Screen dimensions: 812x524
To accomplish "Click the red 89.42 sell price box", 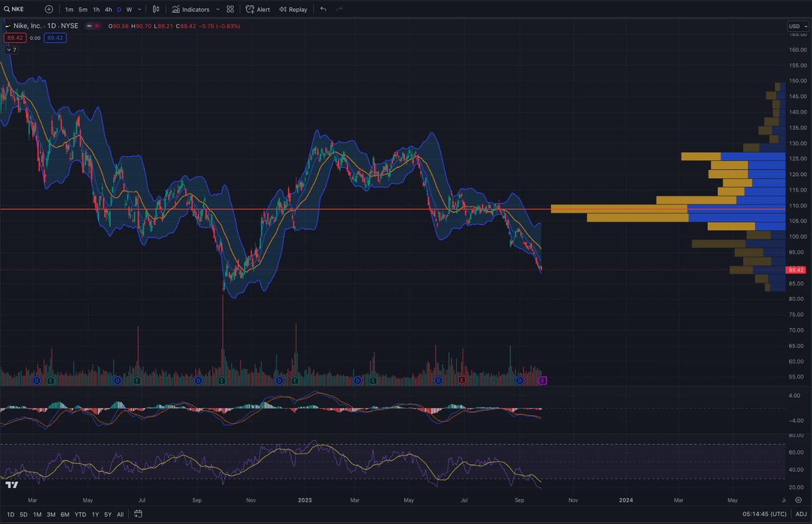I will click(x=14, y=38).
